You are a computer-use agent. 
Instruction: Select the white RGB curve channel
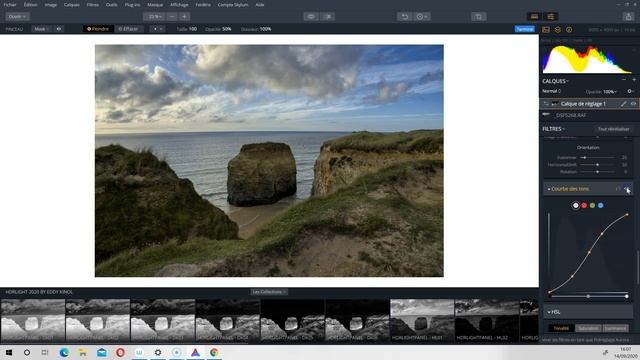coord(576,205)
